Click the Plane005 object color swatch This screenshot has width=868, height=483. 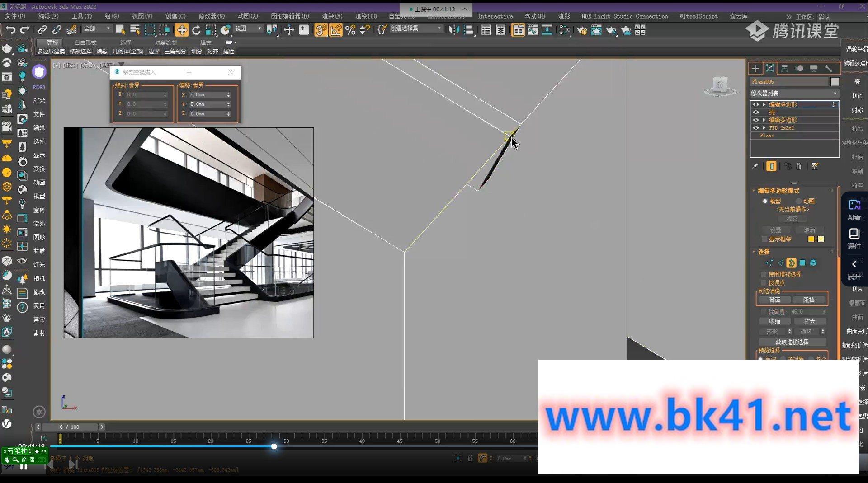coord(834,82)
